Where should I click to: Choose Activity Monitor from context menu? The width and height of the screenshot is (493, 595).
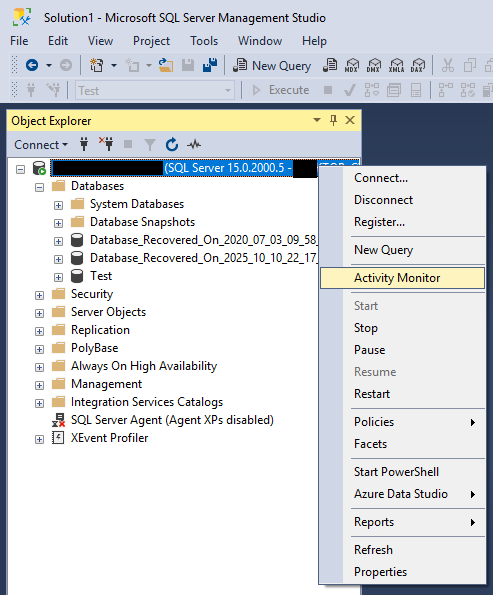tap(402, 278)
